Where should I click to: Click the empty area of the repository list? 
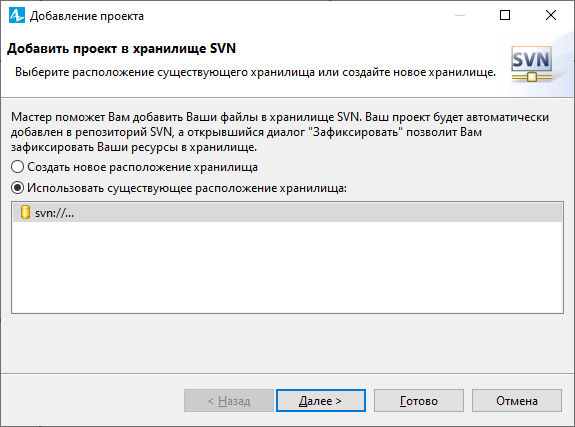[x=288, y=267]
